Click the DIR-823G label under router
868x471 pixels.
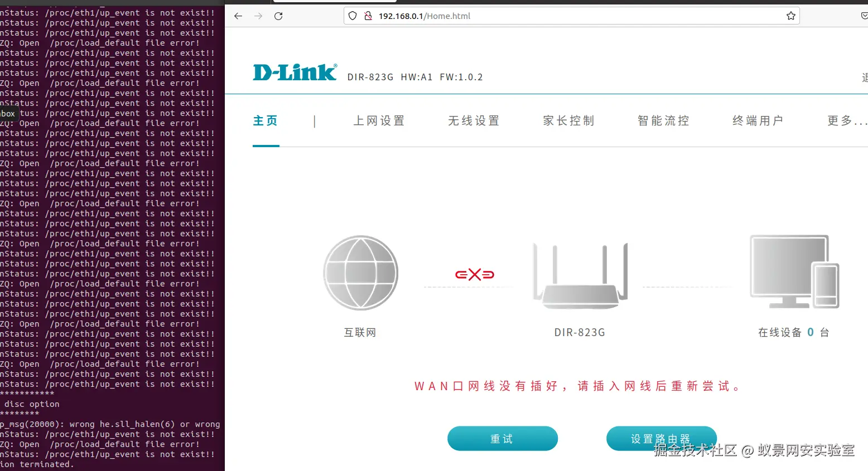(580, 333)
